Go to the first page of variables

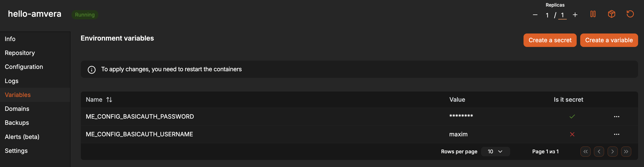[585, 151]
